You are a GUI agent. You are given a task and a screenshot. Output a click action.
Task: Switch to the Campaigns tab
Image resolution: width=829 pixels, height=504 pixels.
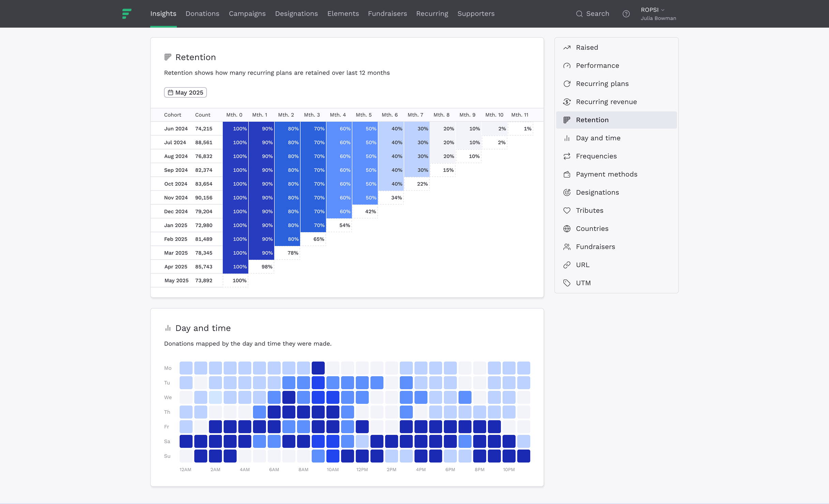[x=247, y=14]
